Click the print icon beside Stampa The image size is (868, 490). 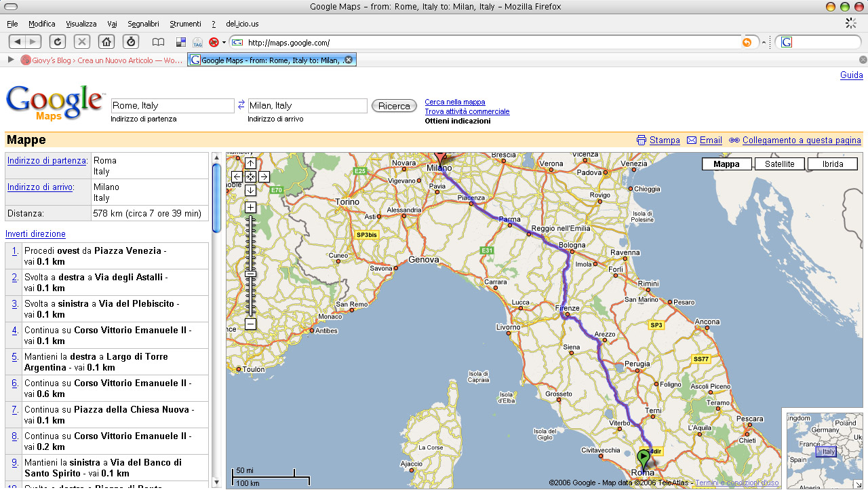(x=642, y=140)
